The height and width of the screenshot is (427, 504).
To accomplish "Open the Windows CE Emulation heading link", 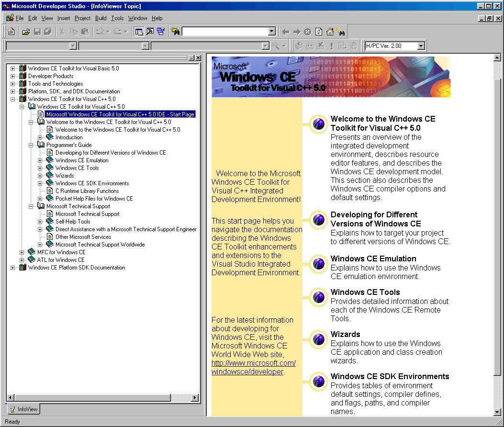I will tap(373, 259).
